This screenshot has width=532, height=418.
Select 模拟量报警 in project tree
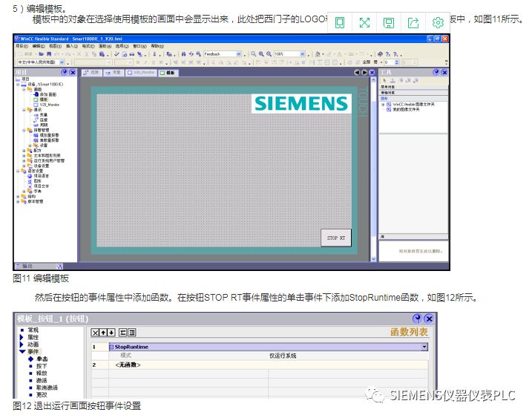click(x=49, y=135)
